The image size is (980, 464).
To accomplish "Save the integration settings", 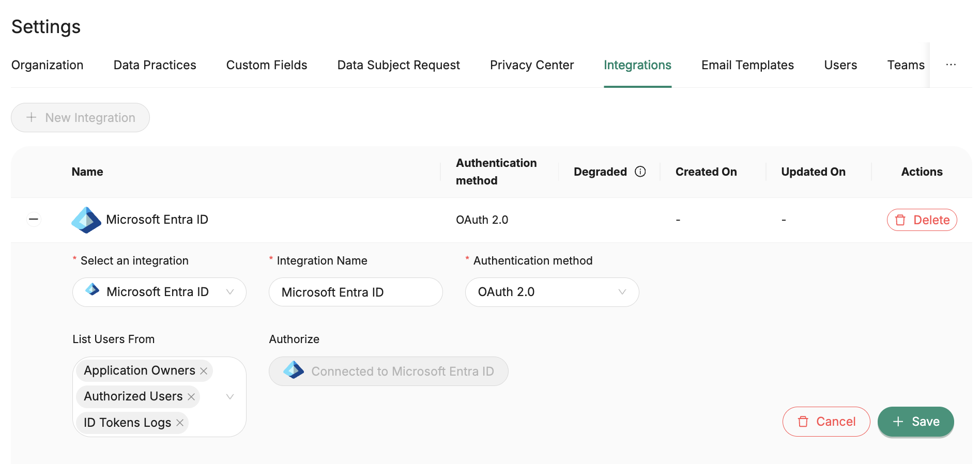I will 915,422.
